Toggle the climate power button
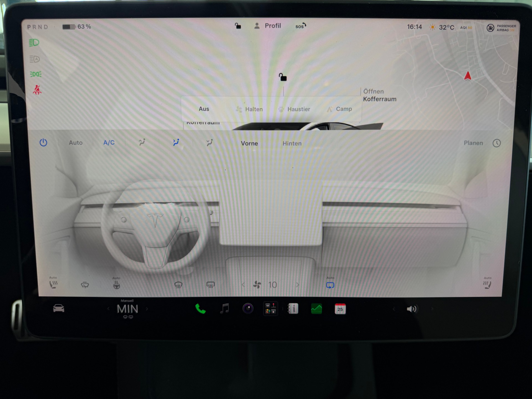Screen dimensions: 532x399 click(x=43, y=143)
